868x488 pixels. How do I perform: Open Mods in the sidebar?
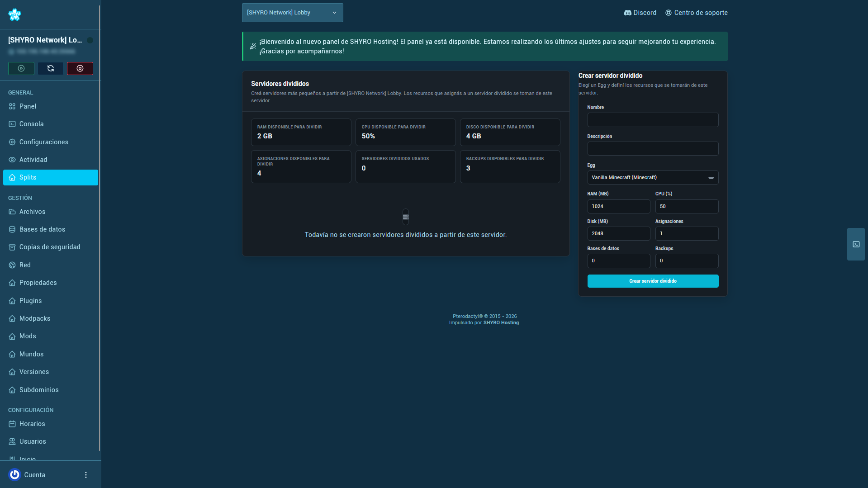pyautogui.click(x=51, y=336)
